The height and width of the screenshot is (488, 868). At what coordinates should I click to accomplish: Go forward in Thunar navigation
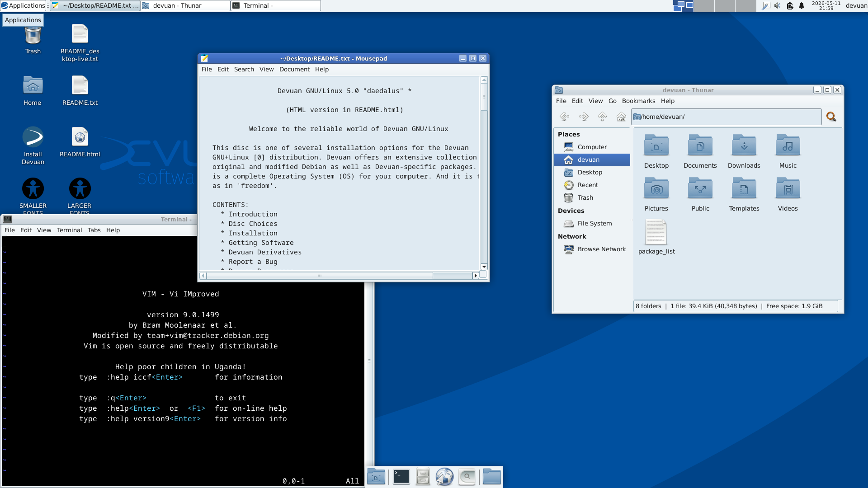point(584,117)
